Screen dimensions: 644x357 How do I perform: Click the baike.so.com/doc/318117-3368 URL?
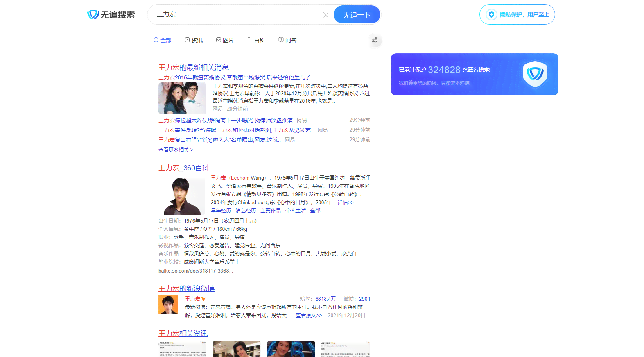196,271
